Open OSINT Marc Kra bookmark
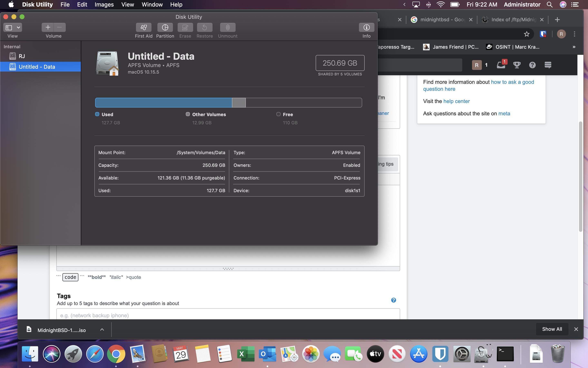This screenshot has height=368, width=588. click(x=513, y=47)
